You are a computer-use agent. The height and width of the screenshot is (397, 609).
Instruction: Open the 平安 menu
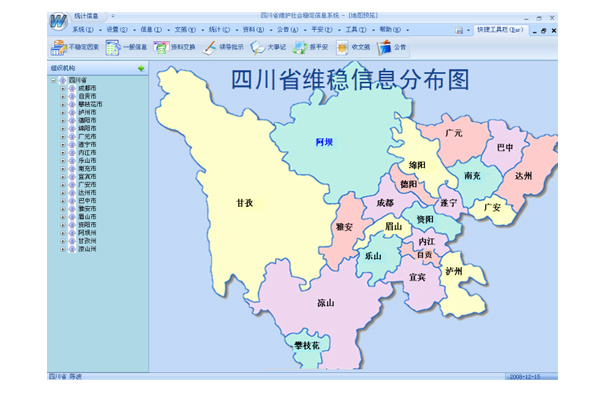tap(322, 30)
